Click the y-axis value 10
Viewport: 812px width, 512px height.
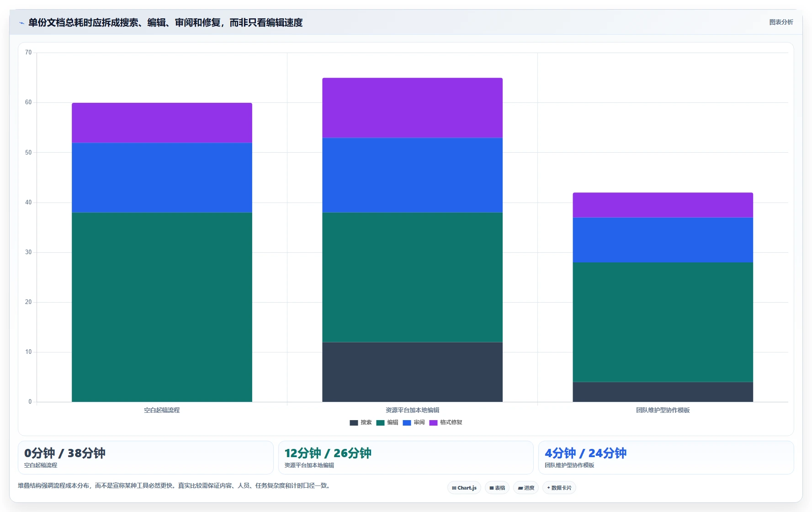pyautogui.click(x=28, y=352)
